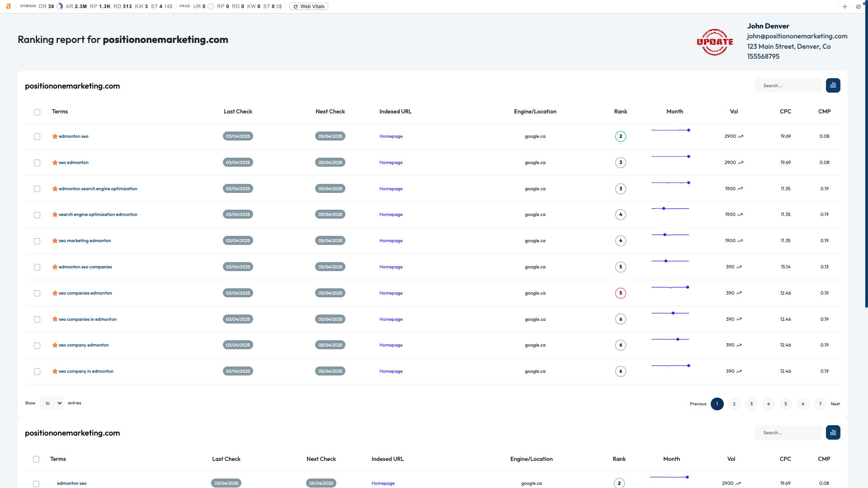Check the seo companies edmonton checkbox
The image size is (868, 488).
coord(37,293)
